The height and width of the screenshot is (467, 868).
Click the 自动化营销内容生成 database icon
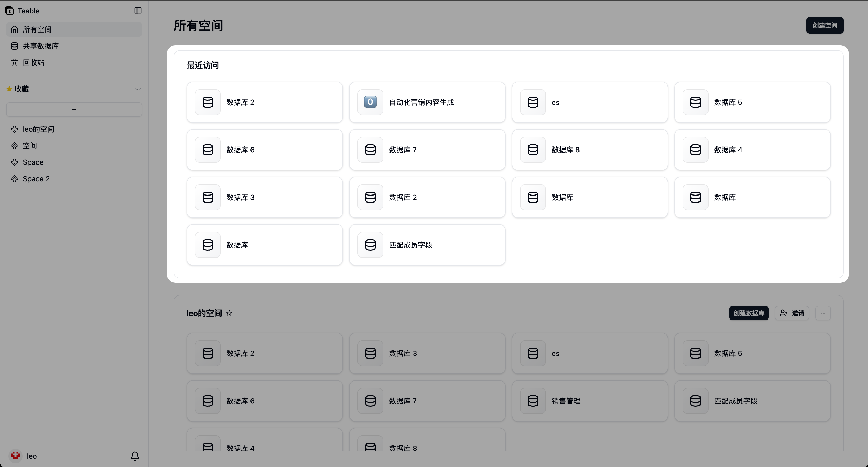click(370, 102)
